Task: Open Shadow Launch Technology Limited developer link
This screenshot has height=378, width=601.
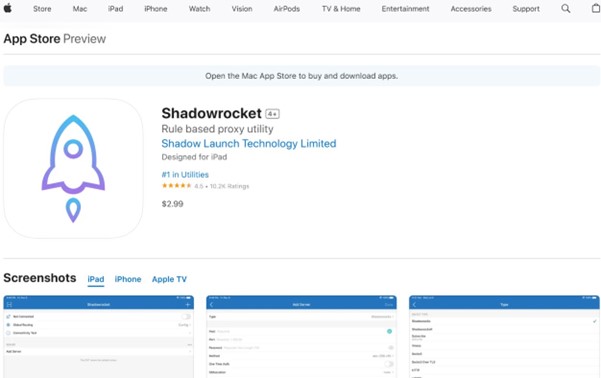Action: point(249,144)
